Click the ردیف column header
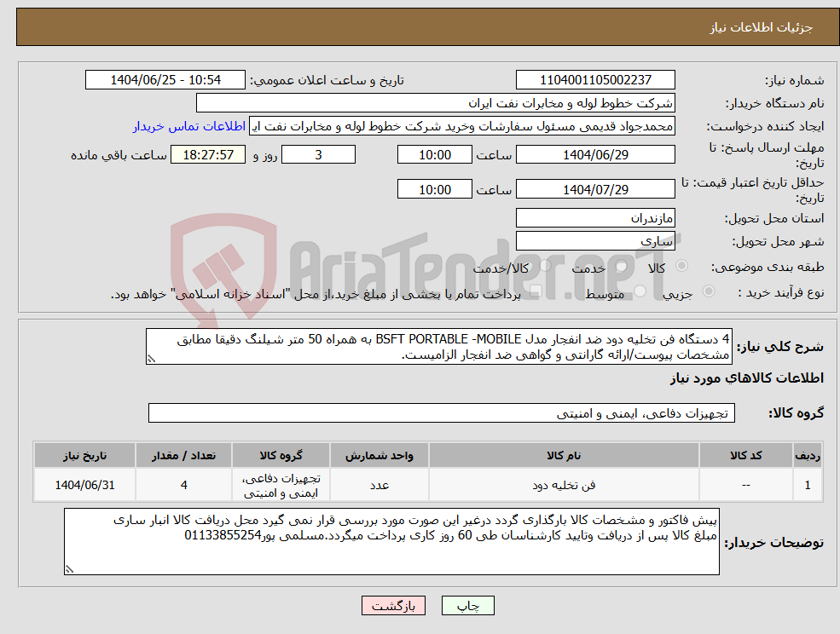840x634 pixels. [808, 456]
